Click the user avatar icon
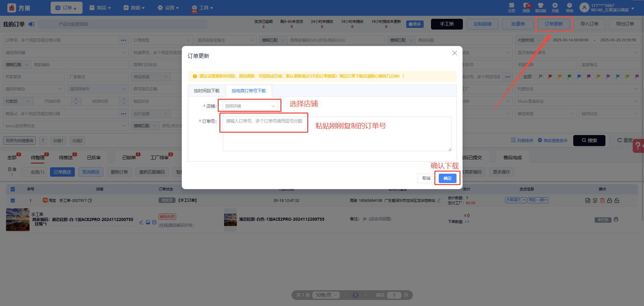 584,7
